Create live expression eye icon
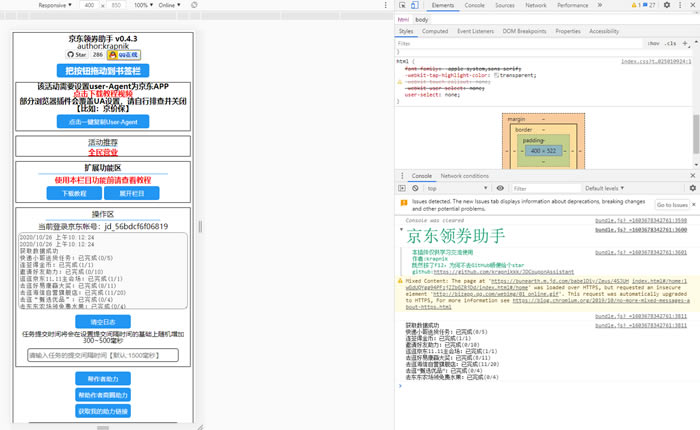Screen dimensions: 700x430 pos(500,188)
